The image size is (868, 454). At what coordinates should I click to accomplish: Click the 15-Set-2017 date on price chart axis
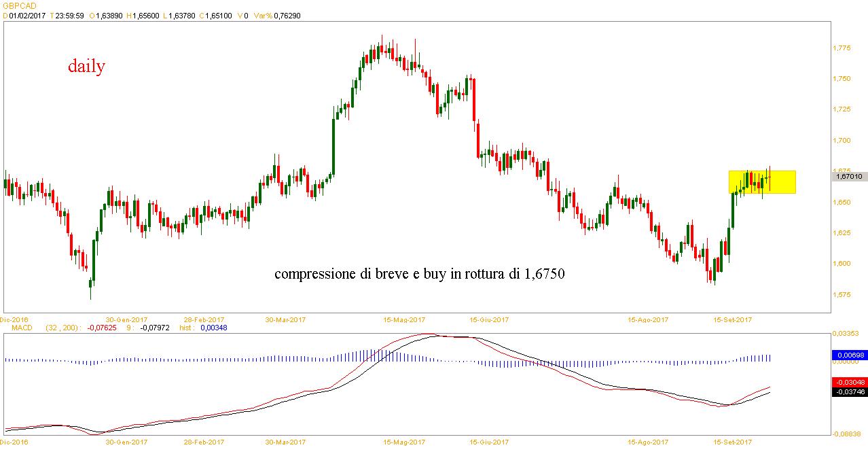click(731, 319)
